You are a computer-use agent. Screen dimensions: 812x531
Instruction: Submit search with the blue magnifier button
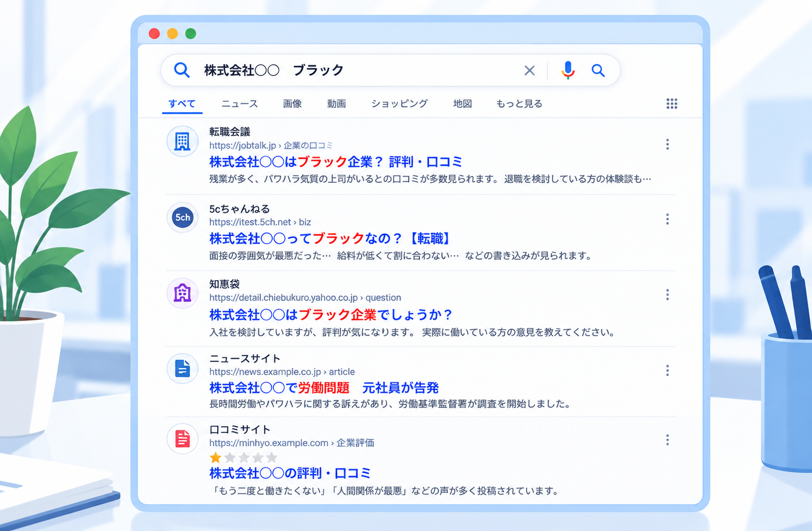click(598, 70)
